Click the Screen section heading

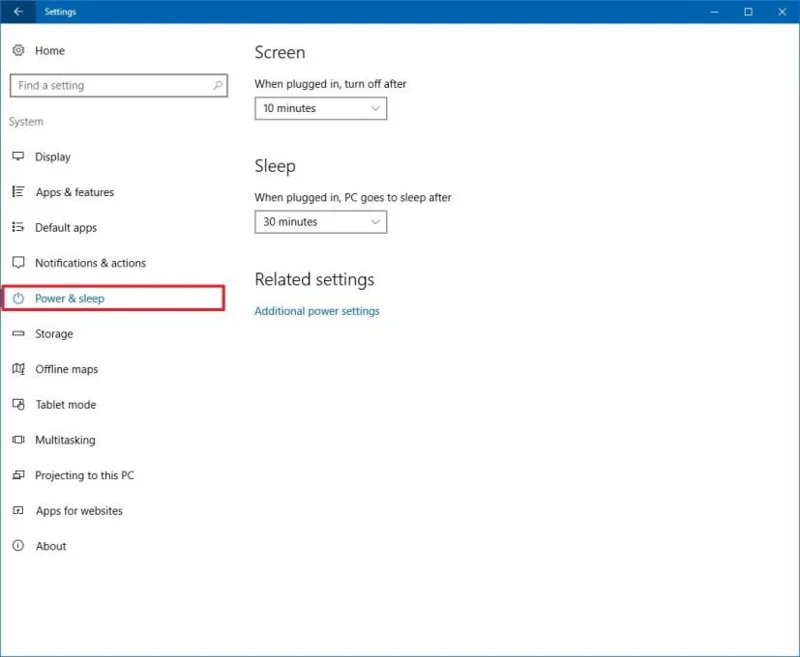[280, 52]
